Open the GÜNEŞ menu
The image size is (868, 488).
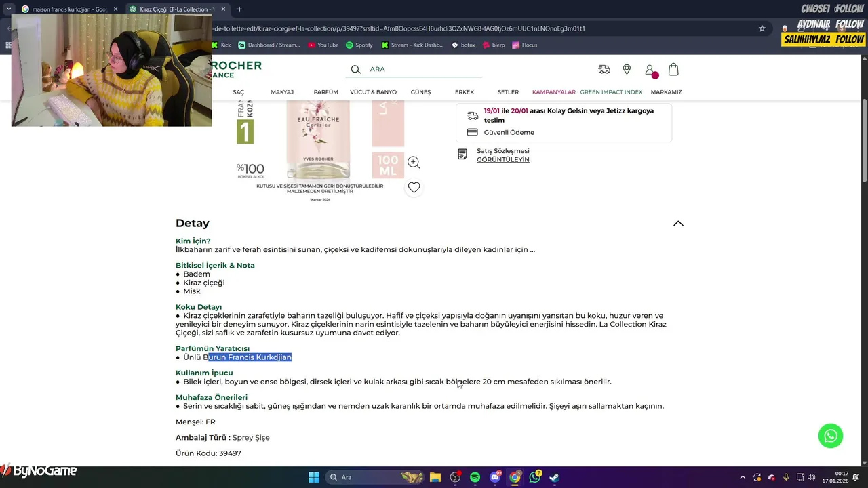420,92
